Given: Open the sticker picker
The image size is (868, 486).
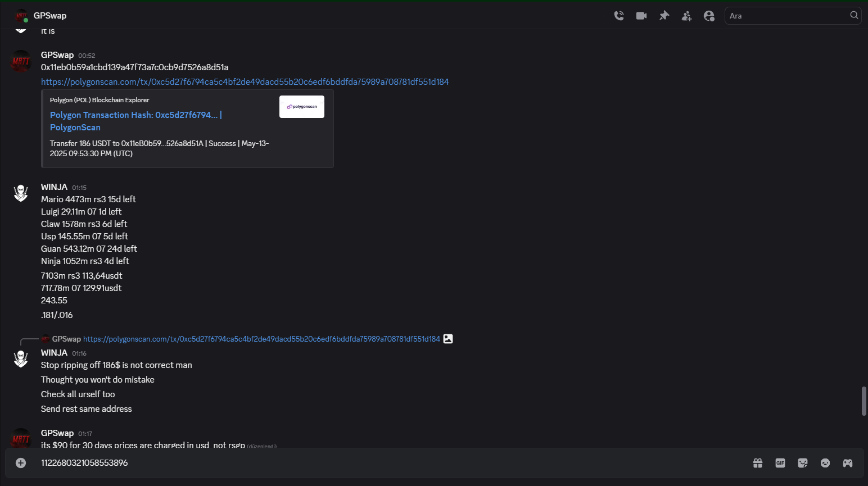Looking at the screenshot, I should (x=803, y=463).
